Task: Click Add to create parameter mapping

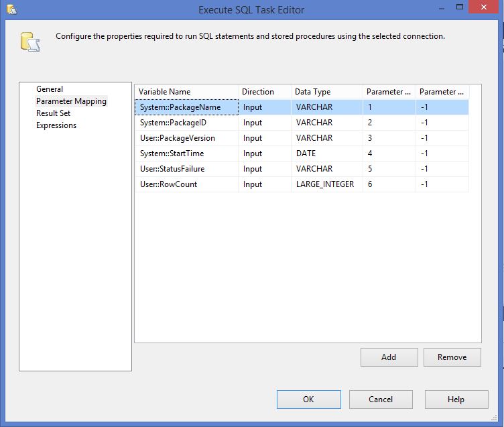Action: [x=389, y=357]
